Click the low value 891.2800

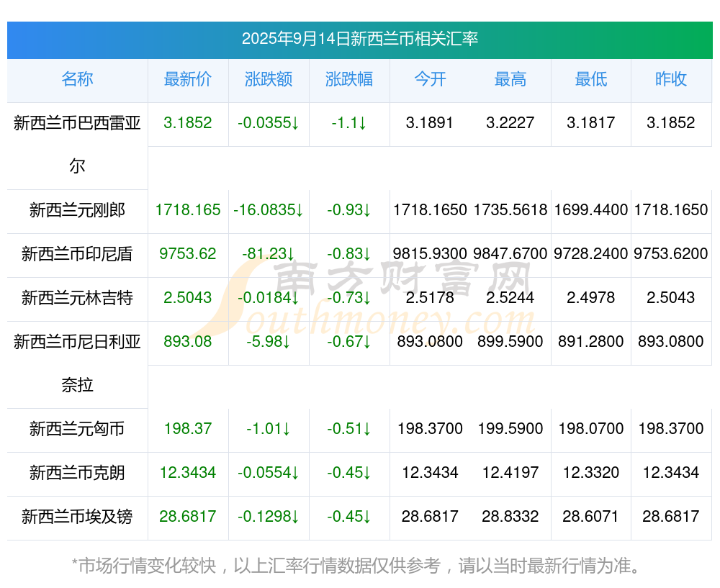591,341
